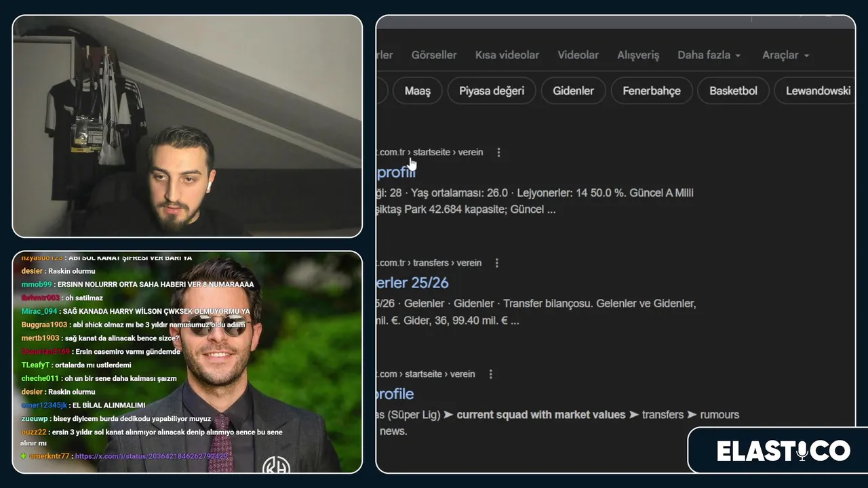Screen dimensions: 868x488
Task: Open the Videolar search tab
Action: [578, 55]
